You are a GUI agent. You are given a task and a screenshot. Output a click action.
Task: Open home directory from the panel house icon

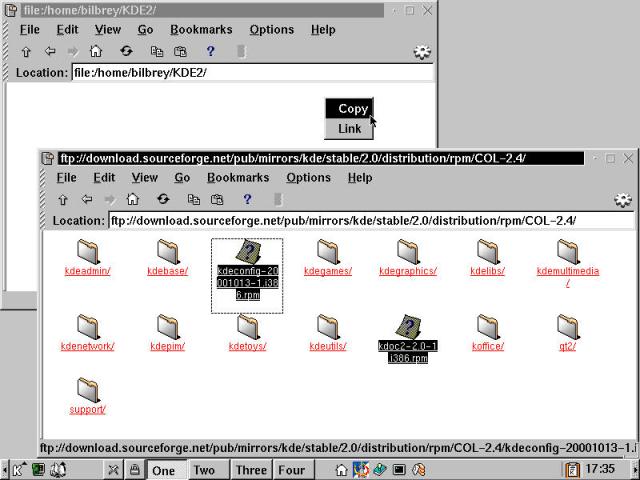[341, 470]
